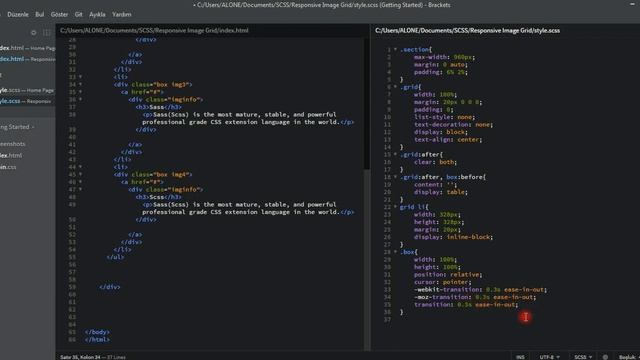Screen dimensions: 640x360
Task: Click the index.html pane path header
Action: 154,30
